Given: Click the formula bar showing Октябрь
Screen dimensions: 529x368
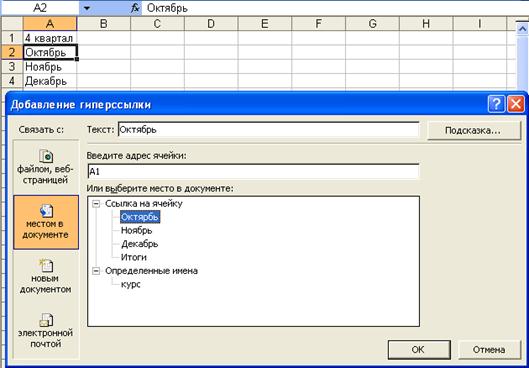Looking at the screenshot, I should coord(335,8).
